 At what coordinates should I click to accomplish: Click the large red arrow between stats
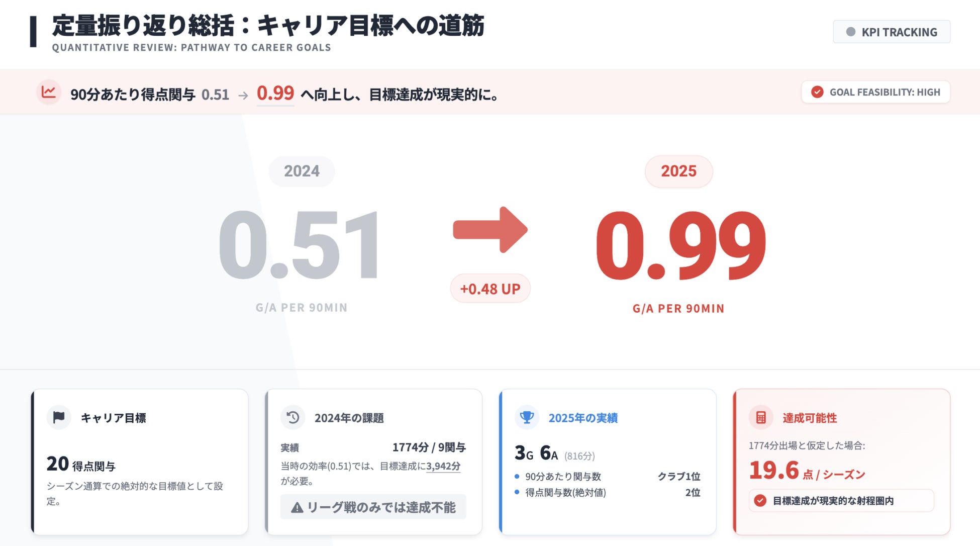(490, 230)
